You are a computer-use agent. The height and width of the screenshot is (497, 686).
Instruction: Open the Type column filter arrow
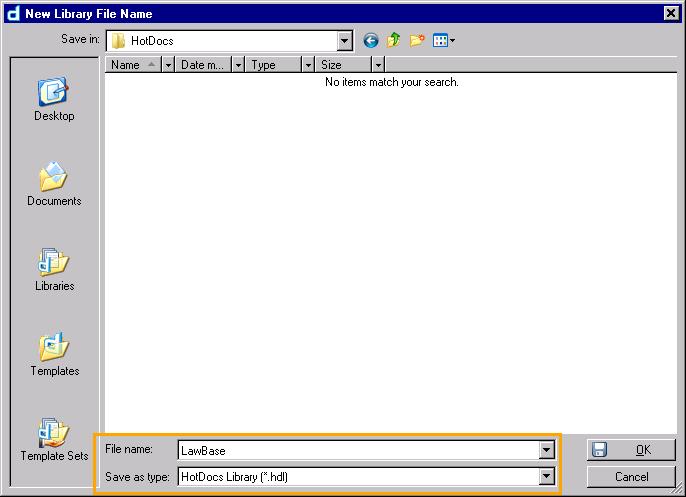point(308,65)
